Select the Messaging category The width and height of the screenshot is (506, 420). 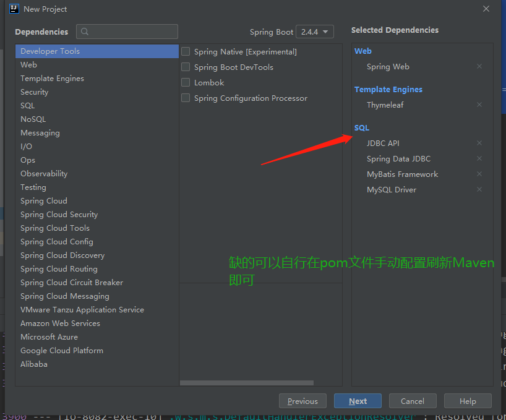[x=97, y=133]
